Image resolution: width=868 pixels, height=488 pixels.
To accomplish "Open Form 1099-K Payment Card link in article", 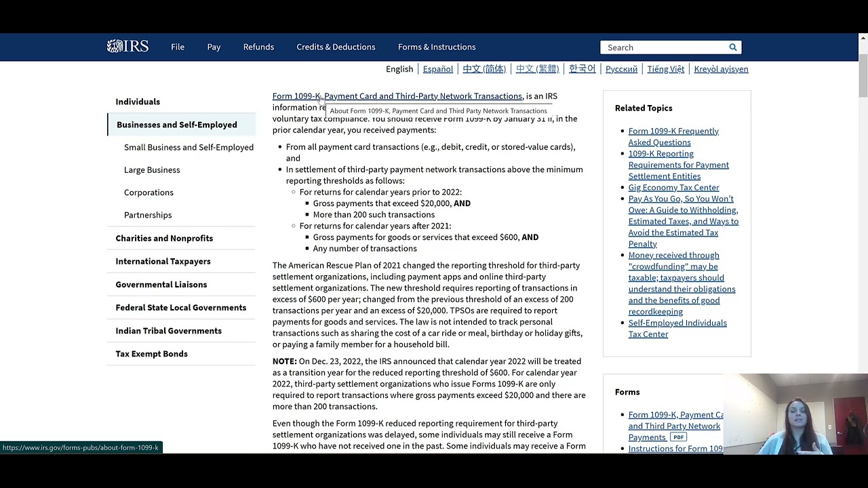I will coord(397,96).
